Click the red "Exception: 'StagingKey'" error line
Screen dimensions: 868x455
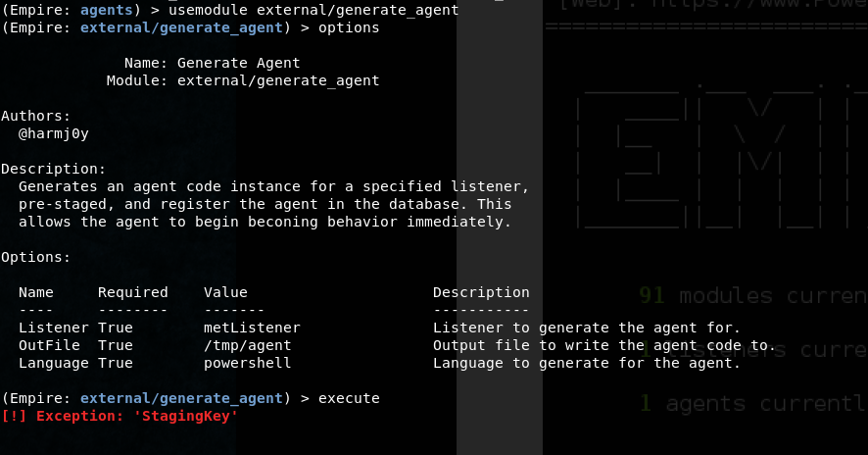[120, 416]
